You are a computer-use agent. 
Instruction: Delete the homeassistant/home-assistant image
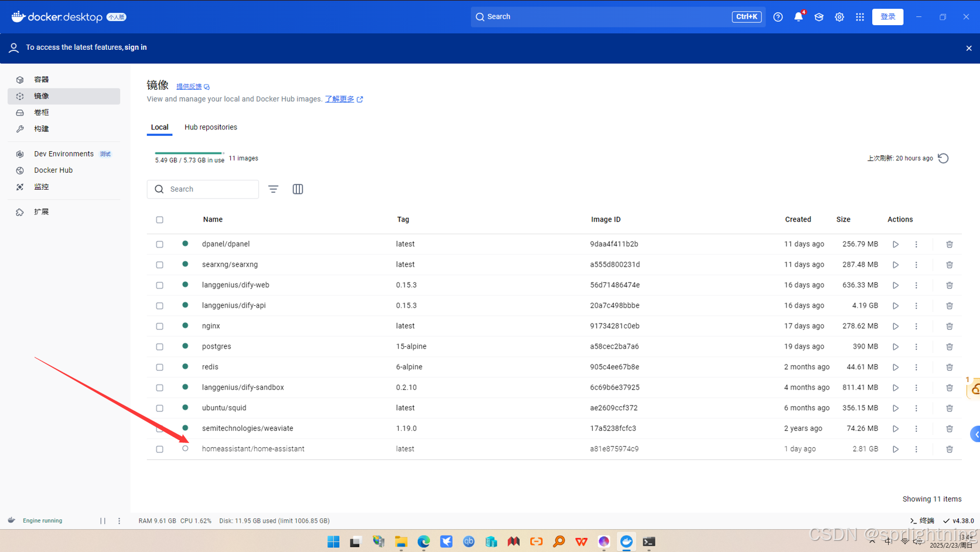[950, 449]
